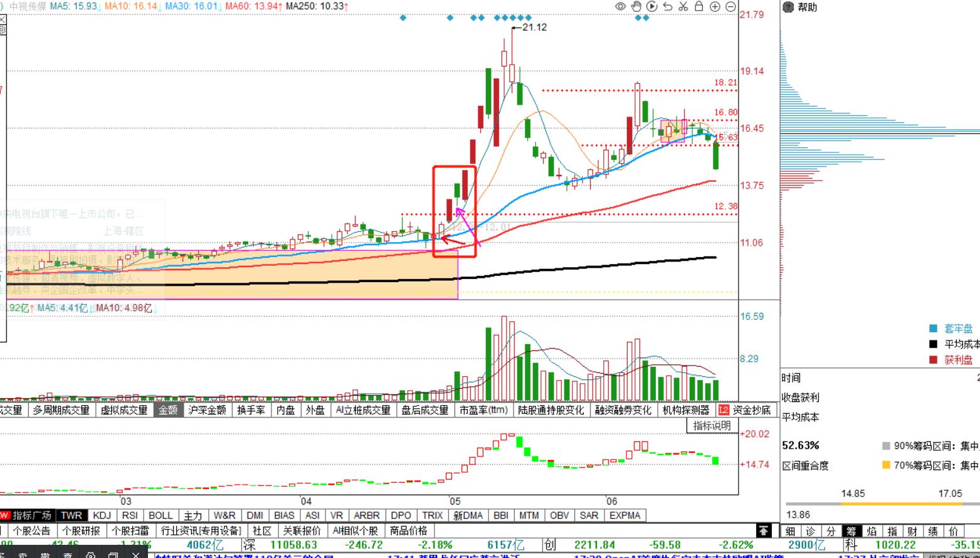This screenshot has height=558, width=980.
Task: Open the 指标广场 indicator marketplace
Action: (x=31, y=515)
